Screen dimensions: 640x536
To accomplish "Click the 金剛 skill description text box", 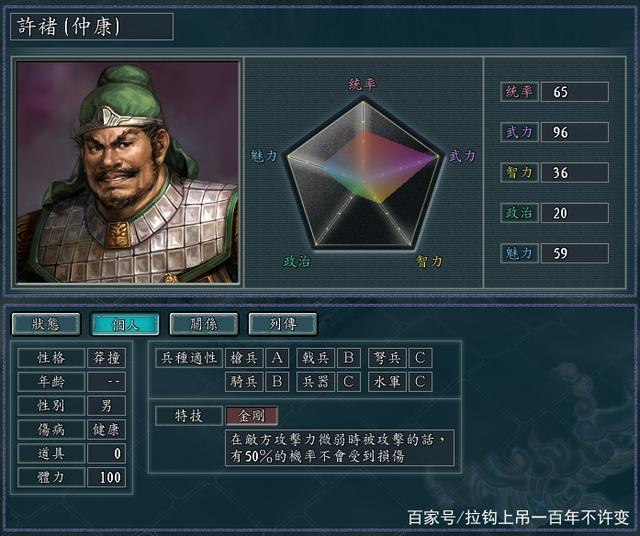I will [x=340, y=447].
